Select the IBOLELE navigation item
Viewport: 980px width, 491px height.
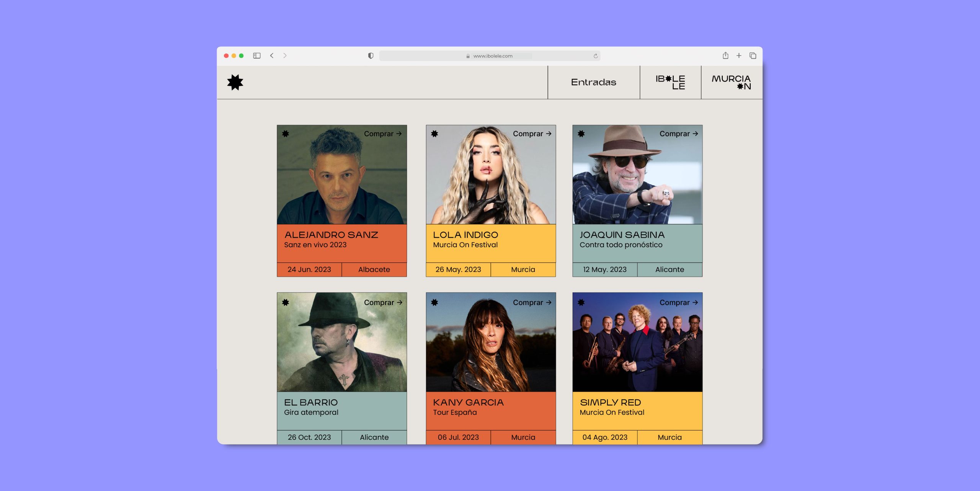(670, 82)
